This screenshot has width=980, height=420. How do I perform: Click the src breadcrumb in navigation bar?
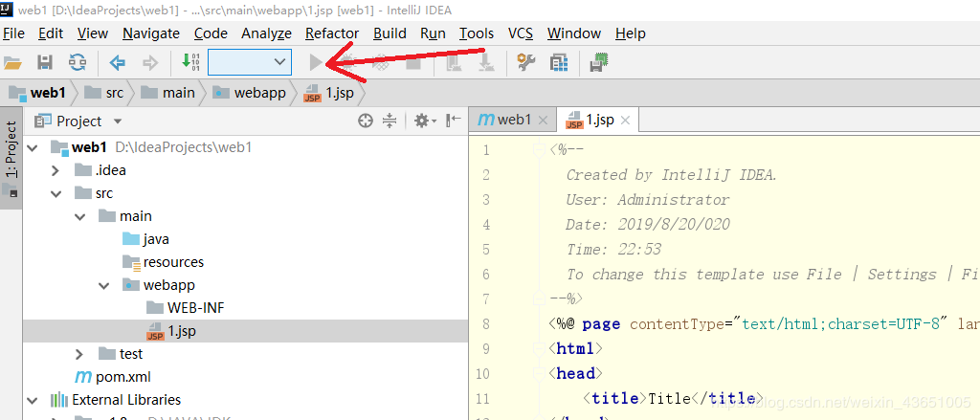point(104,93)
